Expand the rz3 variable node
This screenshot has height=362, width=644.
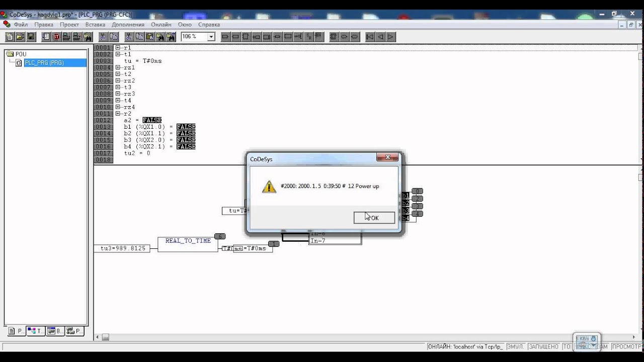tap(118, 94)
